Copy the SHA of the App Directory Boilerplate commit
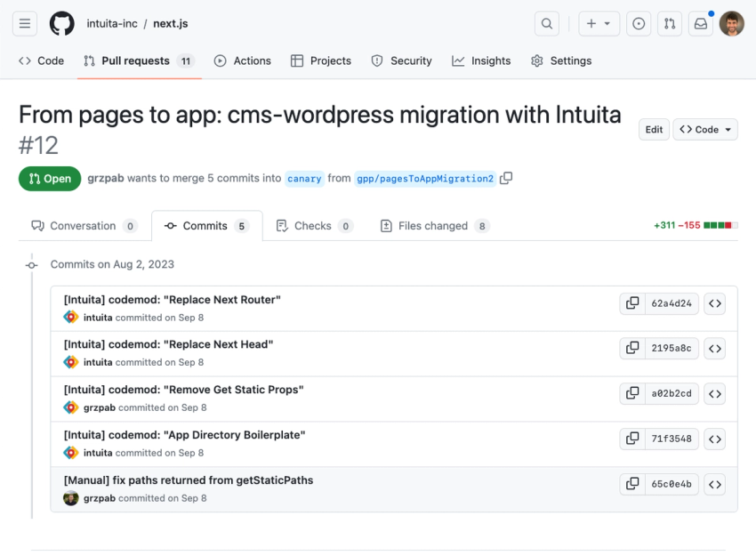This screenshot has height=556, width=756. pyautogui.click(x=632, y=439)
